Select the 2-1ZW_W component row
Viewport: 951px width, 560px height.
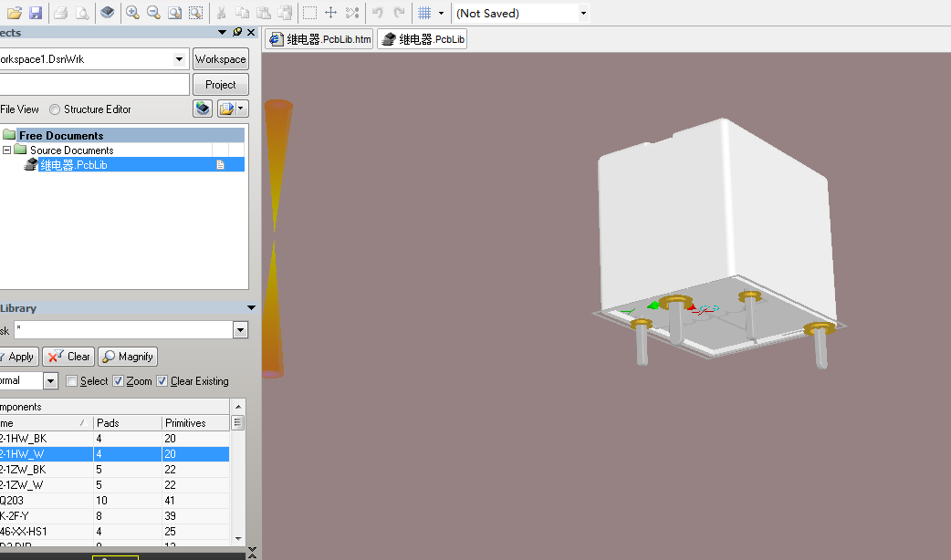coord(115,485)
